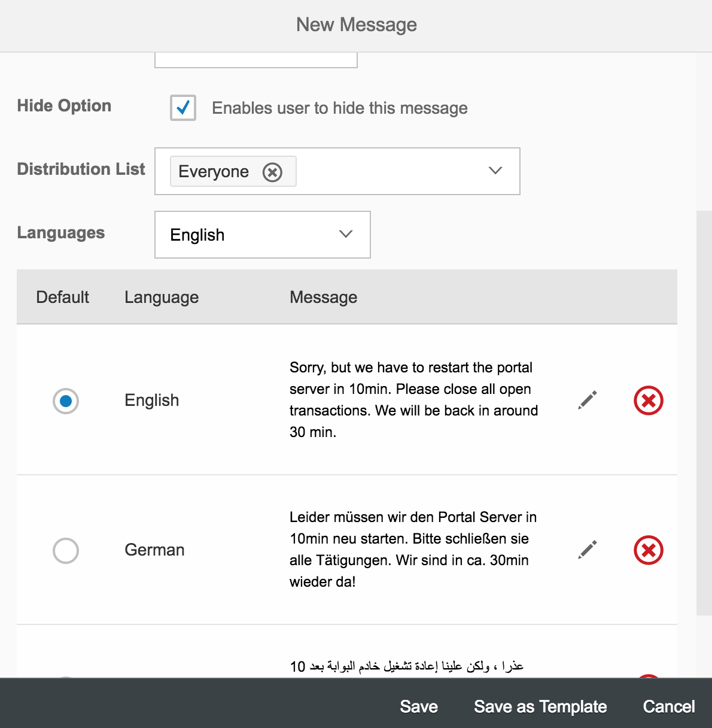
Task: Uncheck the Hide Option checkbox
Action: 183,108
